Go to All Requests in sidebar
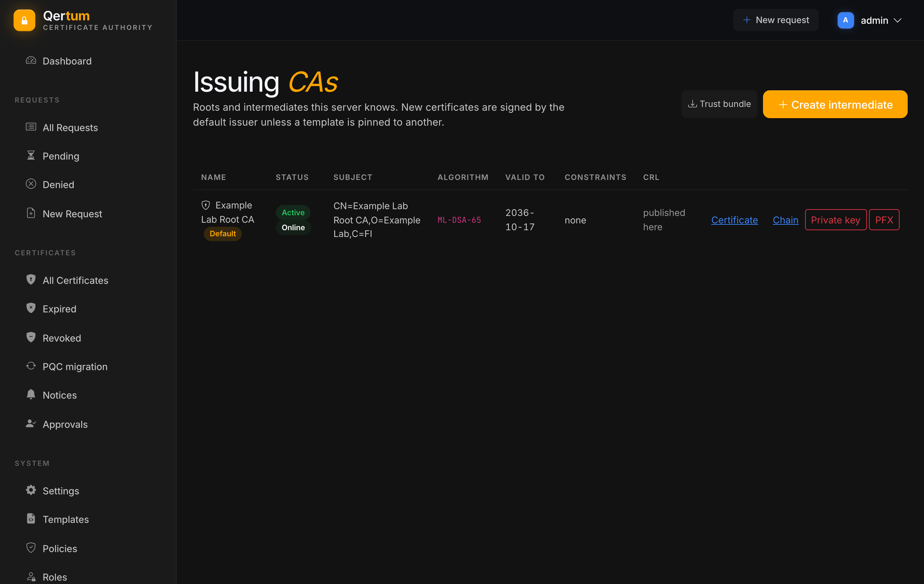Viewport: 924px width, 584px height. tap(89, 127)
